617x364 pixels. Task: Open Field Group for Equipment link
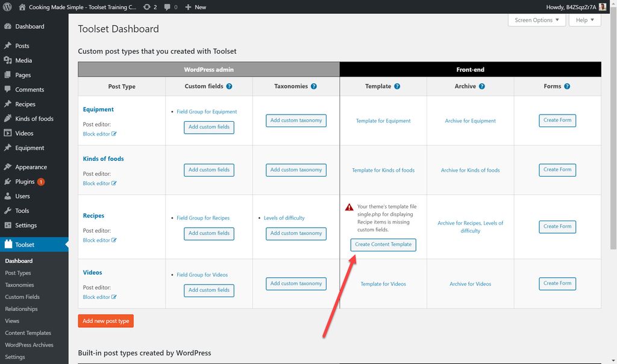207,111
